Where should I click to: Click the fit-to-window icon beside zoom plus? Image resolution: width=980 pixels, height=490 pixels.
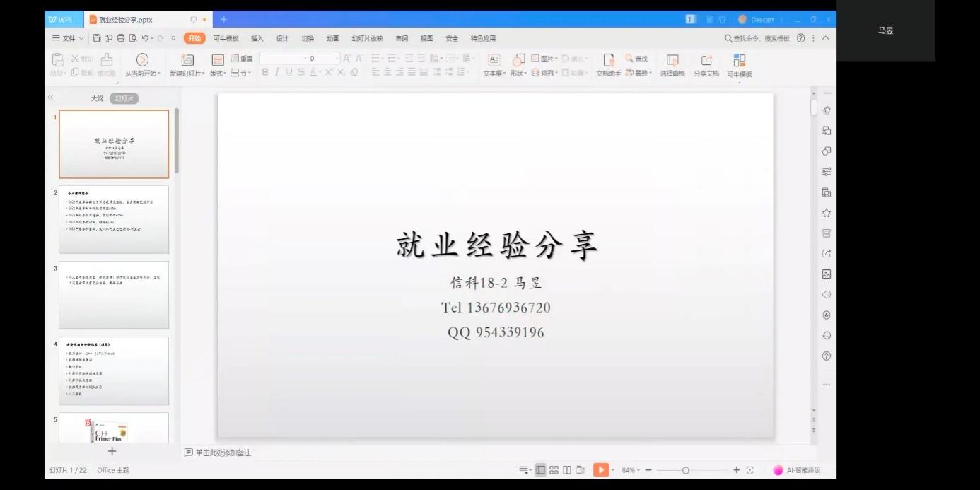coord(750,470)
